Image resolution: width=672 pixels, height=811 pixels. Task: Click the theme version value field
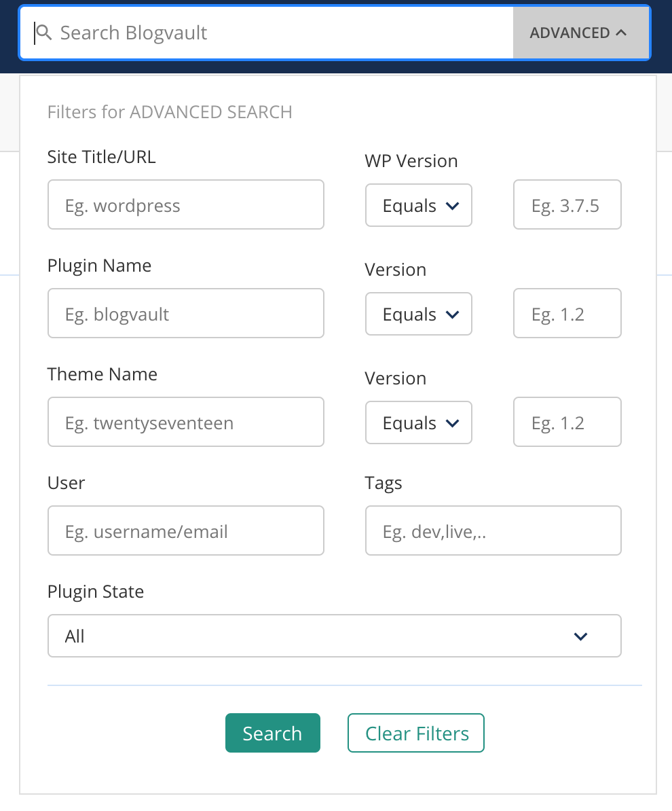tap(567, 422)
